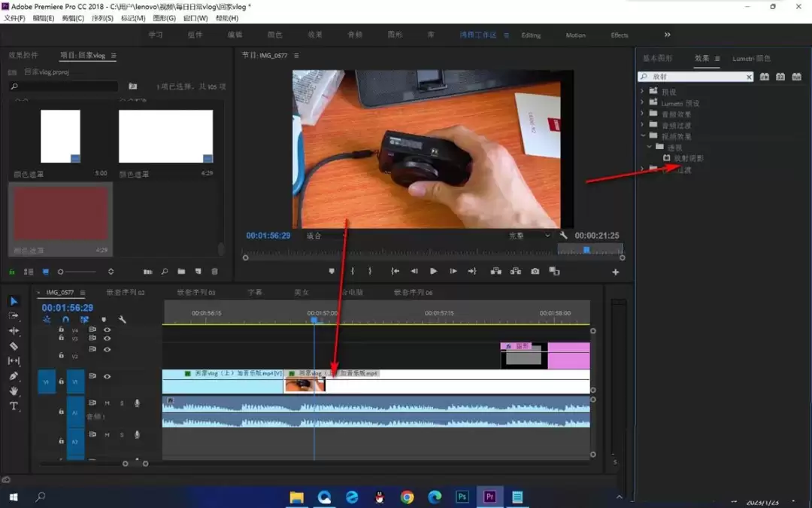The width and height of the screenshot is (812, 508).
Task: Click the trash icon in the project panel
Action: (x=215, y=271)
